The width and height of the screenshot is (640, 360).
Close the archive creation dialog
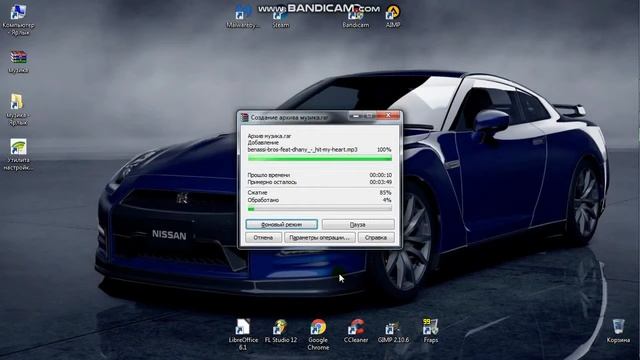(388, 116)
